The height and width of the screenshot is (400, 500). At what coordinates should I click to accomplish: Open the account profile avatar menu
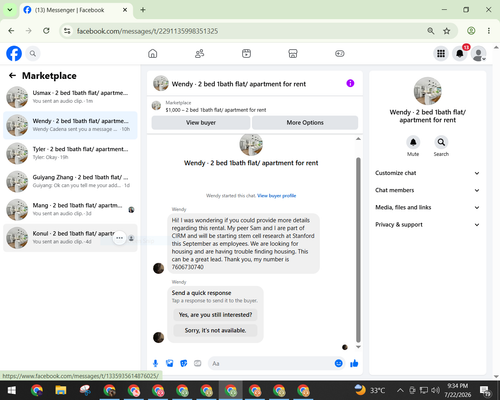click(x=478, y=54)
